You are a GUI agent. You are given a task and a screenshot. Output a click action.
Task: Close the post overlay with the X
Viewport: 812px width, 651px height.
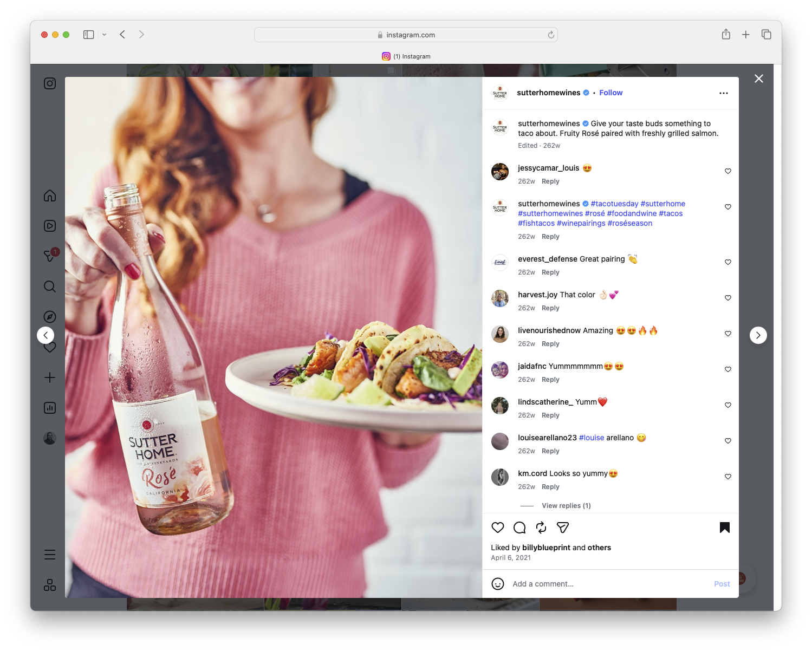tap(759, 79)
